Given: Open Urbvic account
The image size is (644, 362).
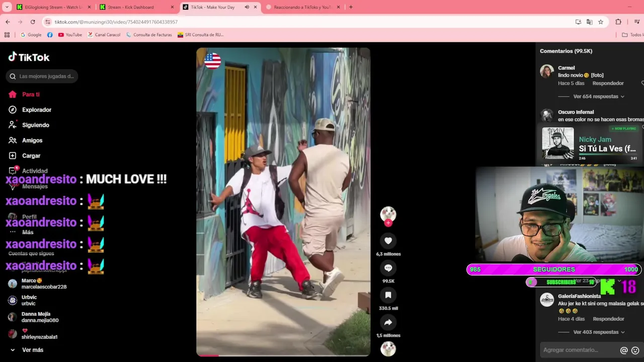Looking at the screenshot, I should click(23, 300).
